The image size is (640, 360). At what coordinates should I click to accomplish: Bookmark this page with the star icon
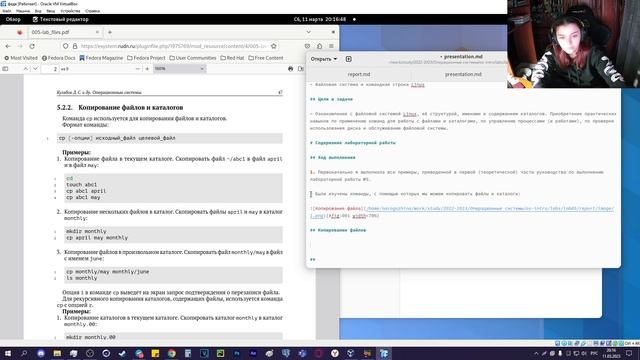click(274, 46)
